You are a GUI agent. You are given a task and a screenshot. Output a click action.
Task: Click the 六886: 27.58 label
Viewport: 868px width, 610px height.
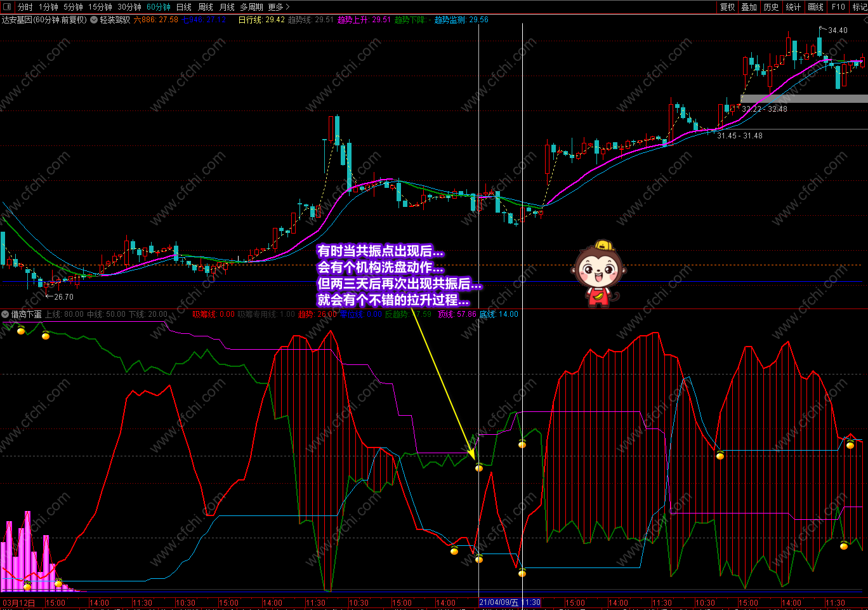[156, 20]
